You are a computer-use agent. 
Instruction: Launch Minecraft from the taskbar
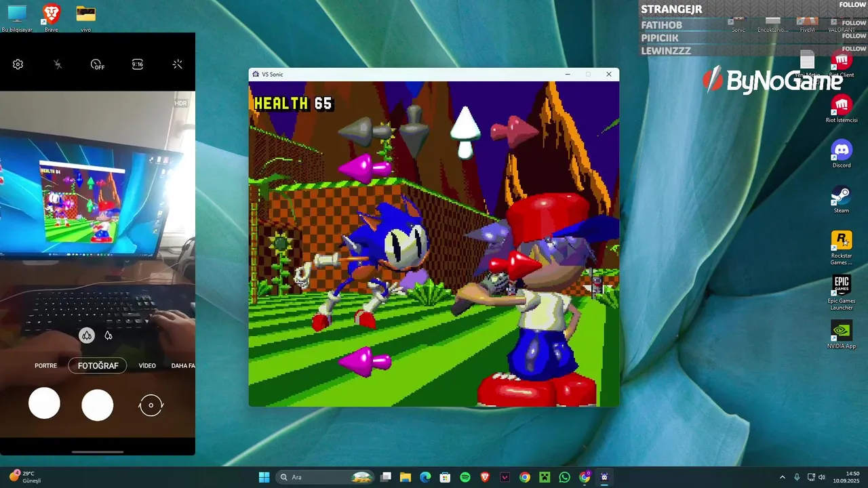coord(545,477)
